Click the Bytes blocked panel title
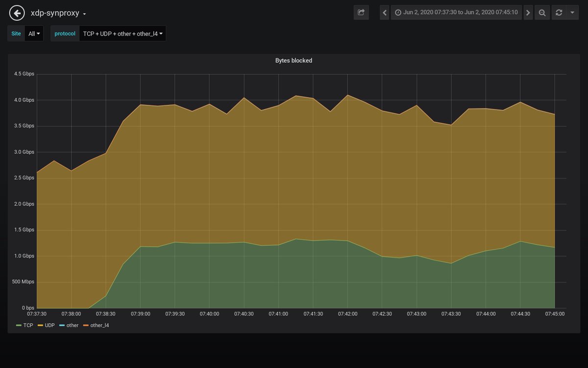Viewport: 588px width, 368px height. (294, 60)
